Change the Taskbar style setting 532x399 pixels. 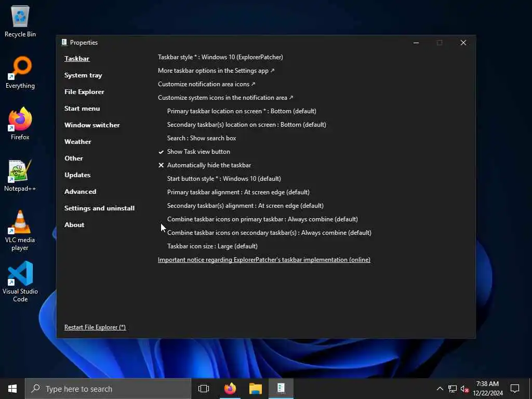(220, 57)
